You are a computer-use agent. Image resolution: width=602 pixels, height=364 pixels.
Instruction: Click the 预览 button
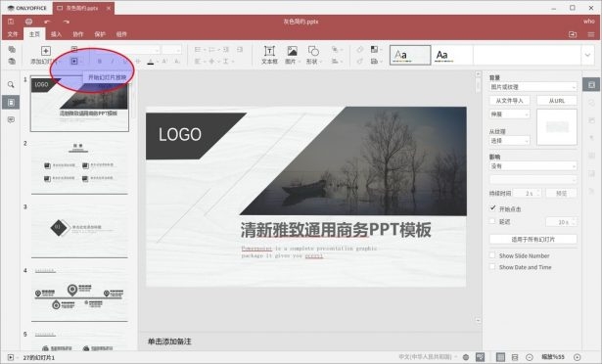pyautogui.click(x=561, y=193)
